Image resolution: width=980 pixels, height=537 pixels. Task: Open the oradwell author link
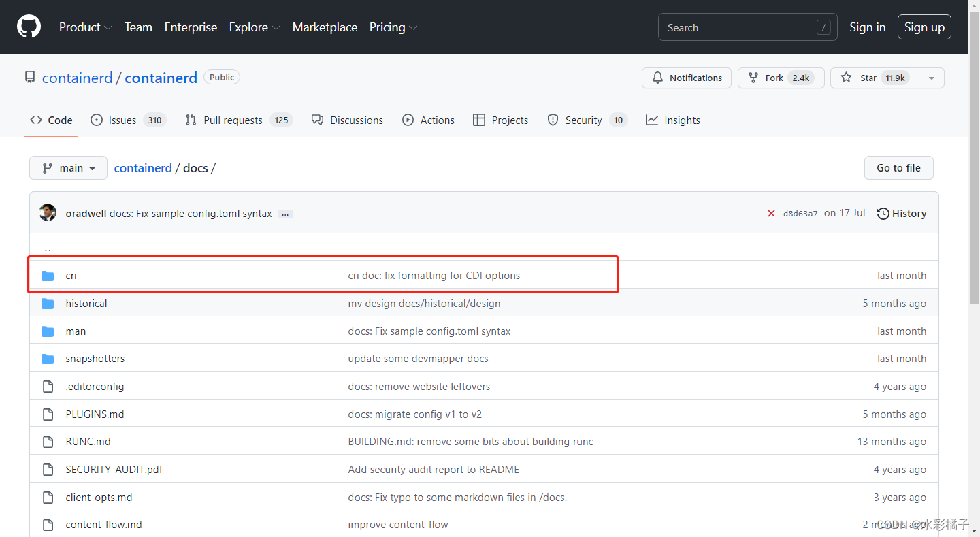[x=86, y=214]
